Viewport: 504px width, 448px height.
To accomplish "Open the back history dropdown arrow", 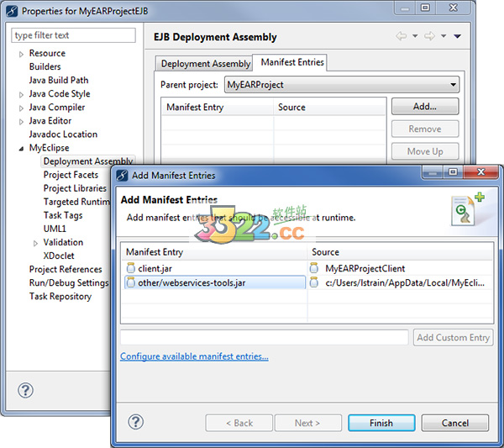I will (x=415, y=36).
